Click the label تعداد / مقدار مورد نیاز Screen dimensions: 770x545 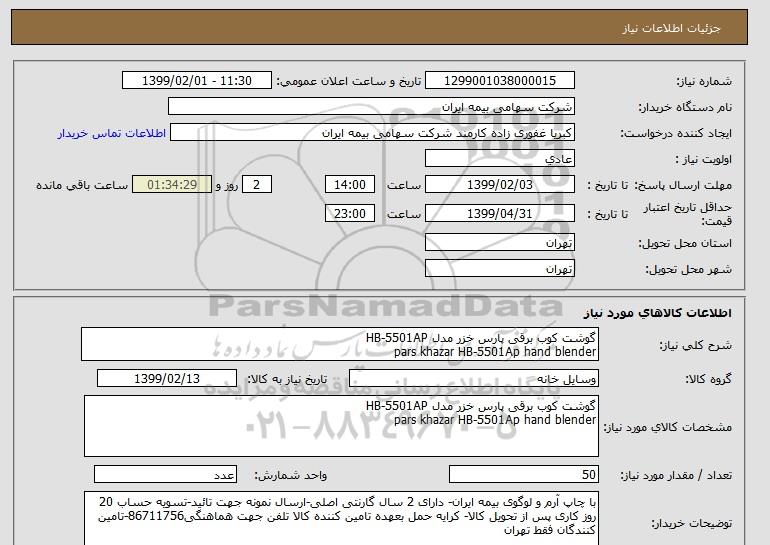click(676, 475)
